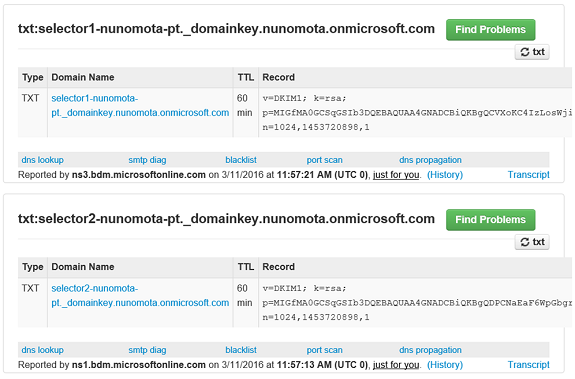This screenshot has width=575, height=379.
Task: View History for ns3.bdm.microsoftonline.com report
Action: pyautogui.click(x=445, y=175)
